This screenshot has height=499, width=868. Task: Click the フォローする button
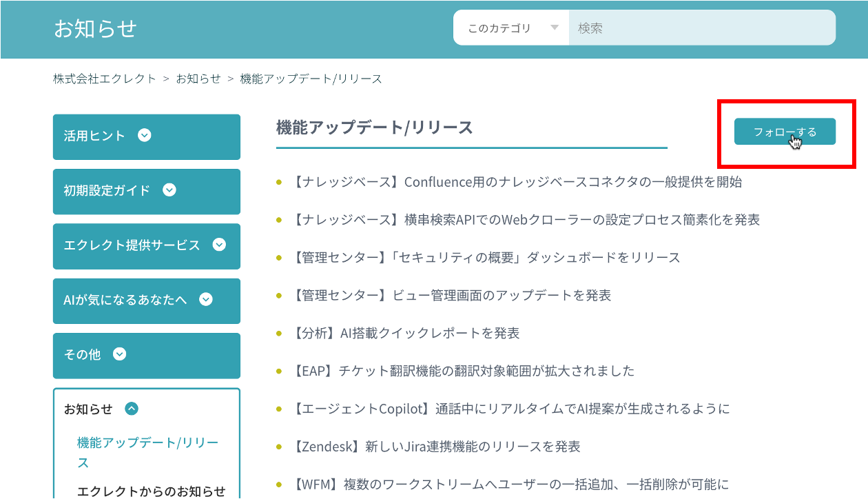785,132
